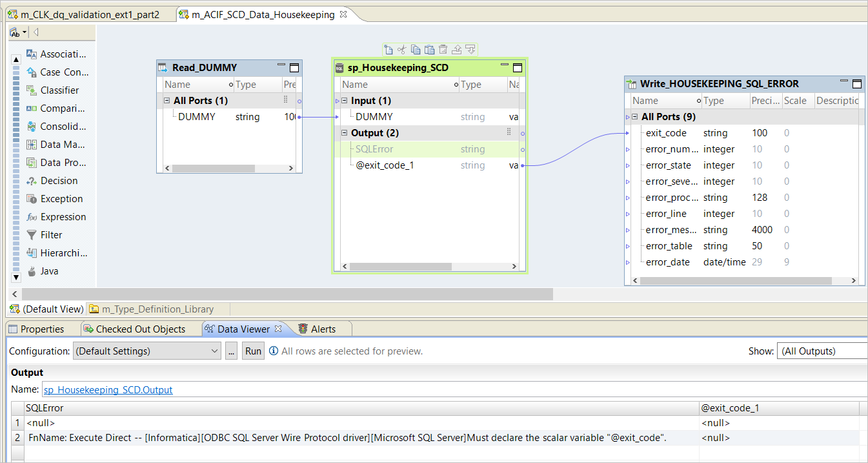Click the New port icon above sp_Housekeeping_SCD
Image resolution: width=868 pixels, height=463 pixels.
tap(388, 49)
